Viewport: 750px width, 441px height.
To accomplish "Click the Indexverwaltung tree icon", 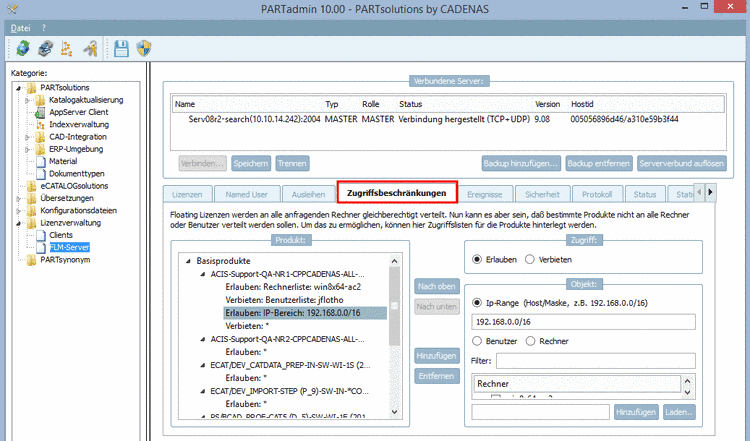I will point(41,125).
